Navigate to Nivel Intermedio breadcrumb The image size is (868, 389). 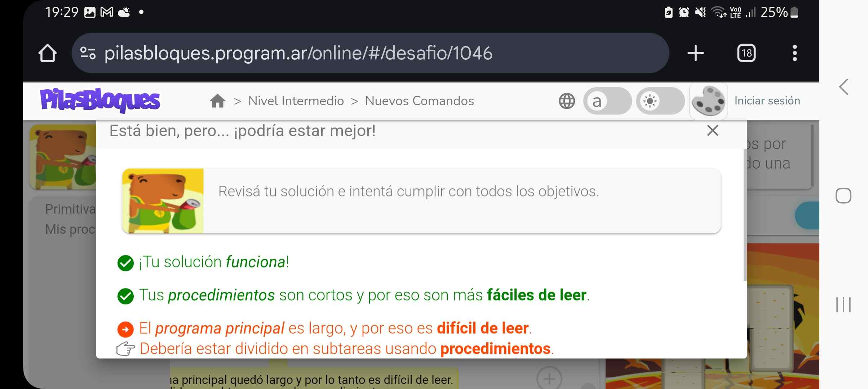(296, 101)
